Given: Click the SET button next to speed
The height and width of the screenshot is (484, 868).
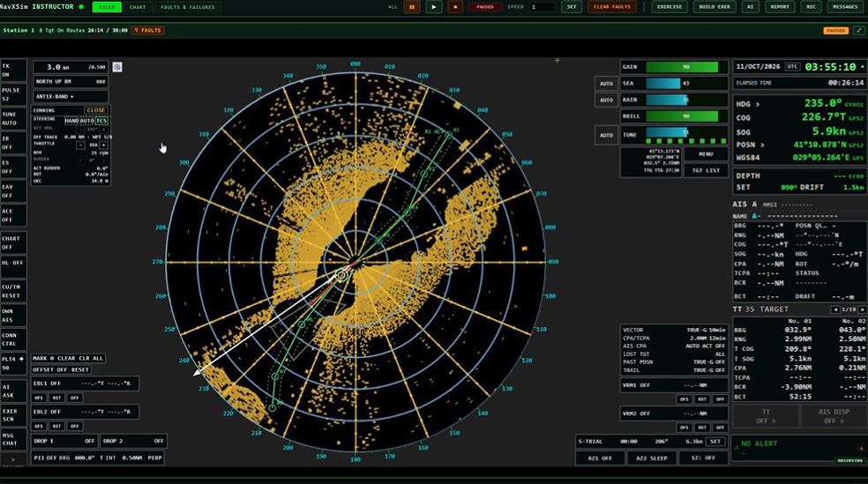Looking at the screenshot, I should click(572, 7).
